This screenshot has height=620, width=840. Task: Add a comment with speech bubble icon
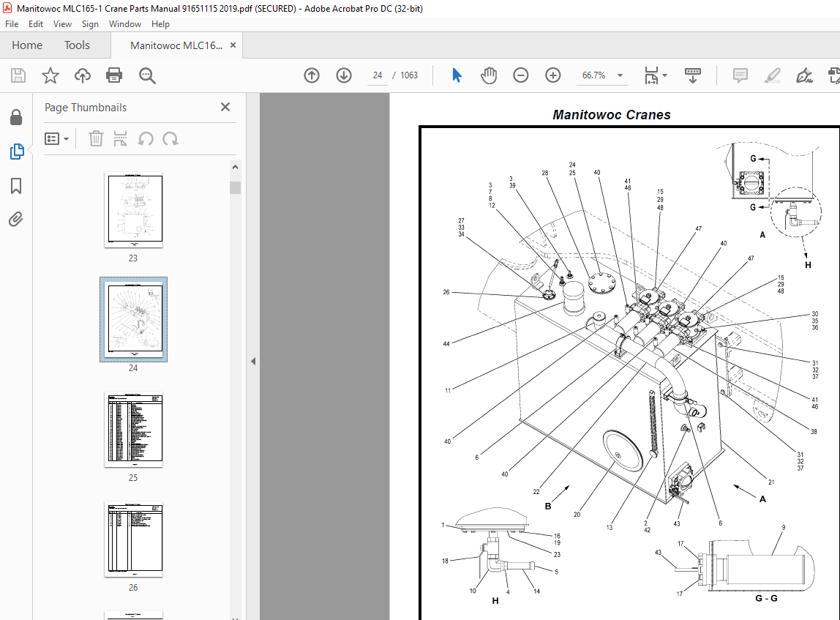pos(740,75)
